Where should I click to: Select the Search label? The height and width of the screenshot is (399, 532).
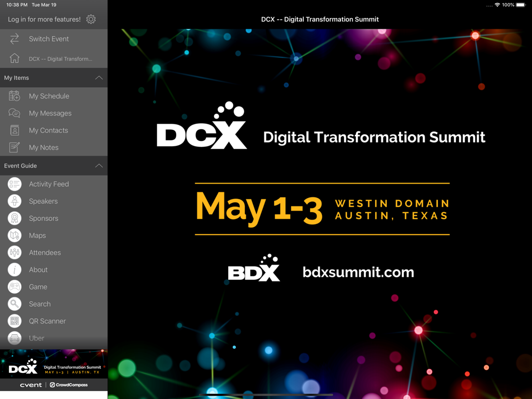click(40, 304)
